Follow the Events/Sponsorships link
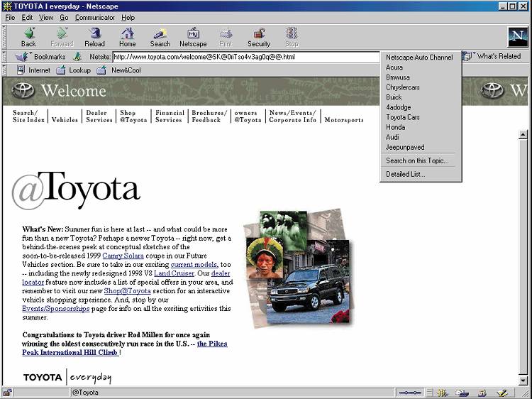 pyautogui.click(x=56, y=309)
